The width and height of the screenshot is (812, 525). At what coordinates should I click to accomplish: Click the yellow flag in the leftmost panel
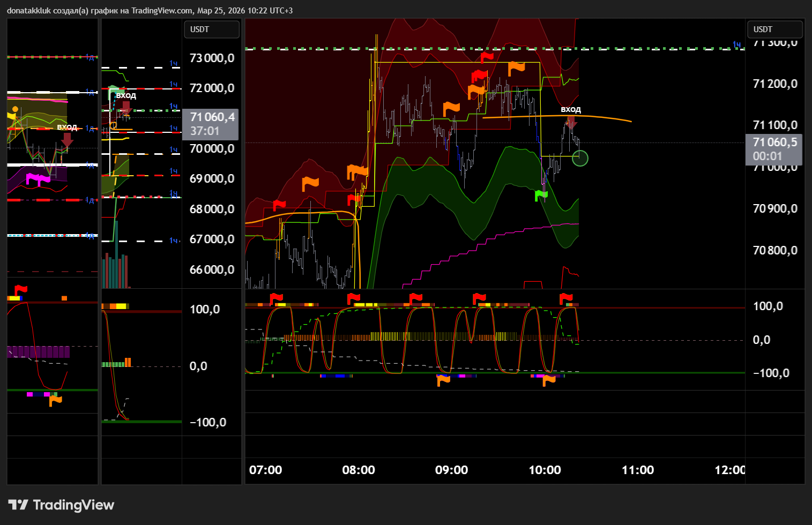pos(11,116)
